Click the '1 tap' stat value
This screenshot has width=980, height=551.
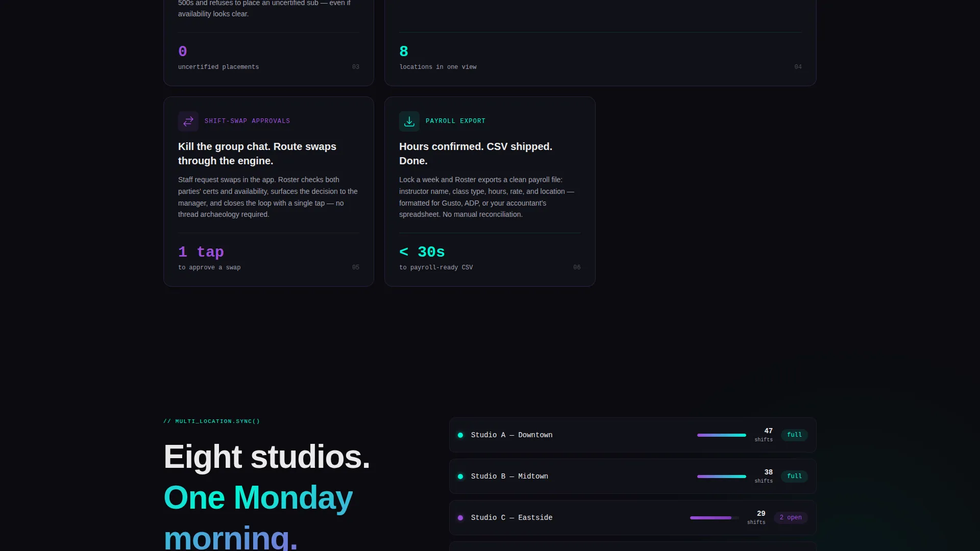(x=201, y=252)
